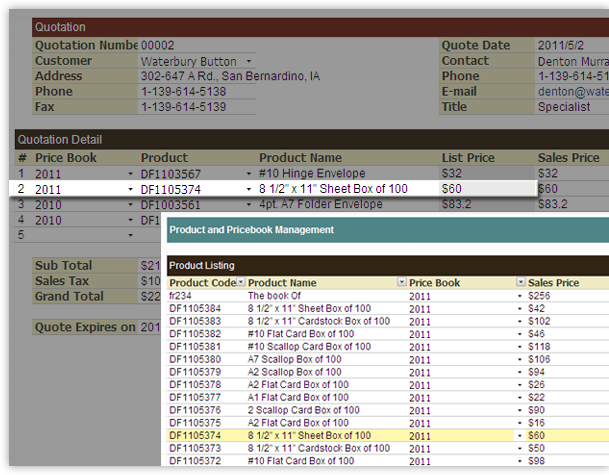
Task: Click the Quotation Detail section header
Action: tap(60, 139)
